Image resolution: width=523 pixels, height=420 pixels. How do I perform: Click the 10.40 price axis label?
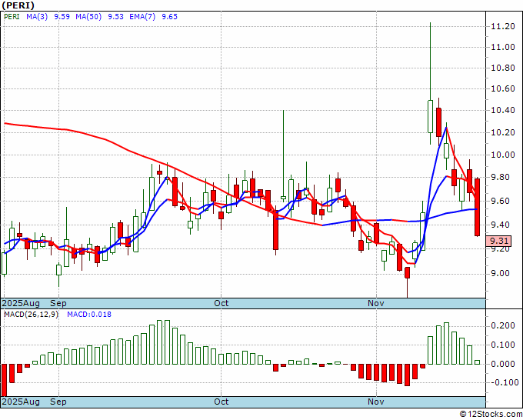click(503, 110)
